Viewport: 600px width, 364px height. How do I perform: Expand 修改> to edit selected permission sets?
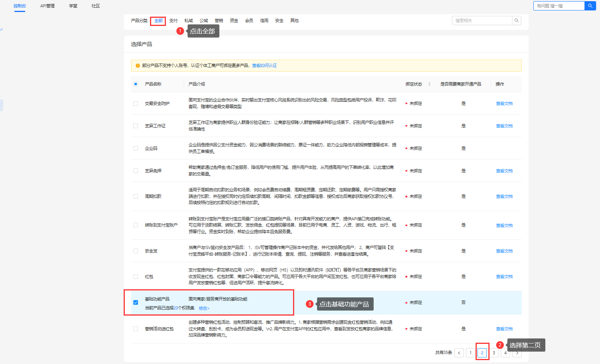tap(204, 308)
